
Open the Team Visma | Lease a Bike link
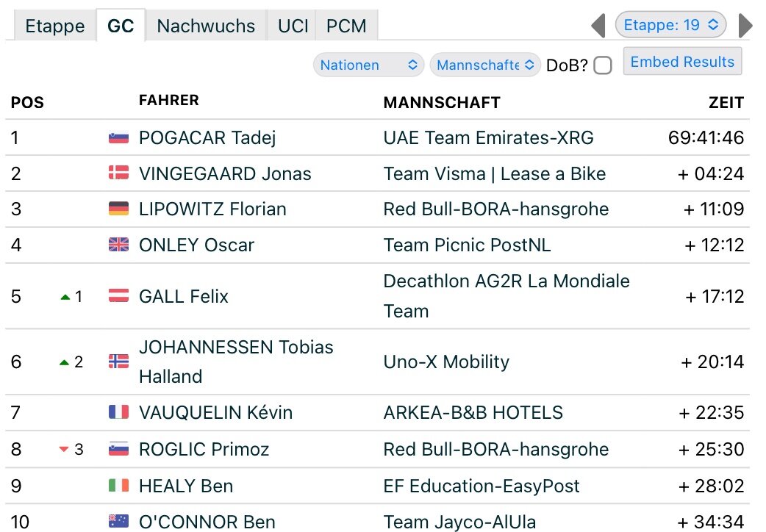(495, 174)
